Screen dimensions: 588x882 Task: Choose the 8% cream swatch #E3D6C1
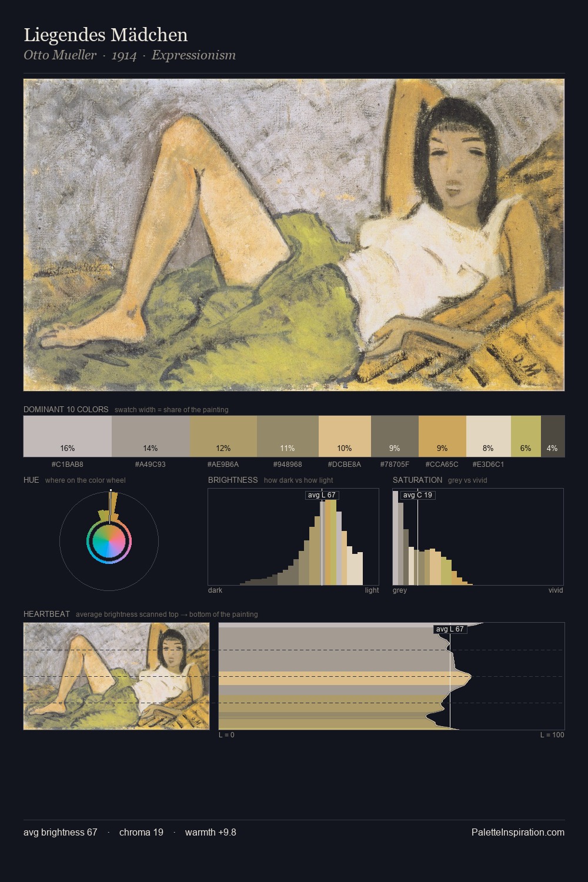488,436
